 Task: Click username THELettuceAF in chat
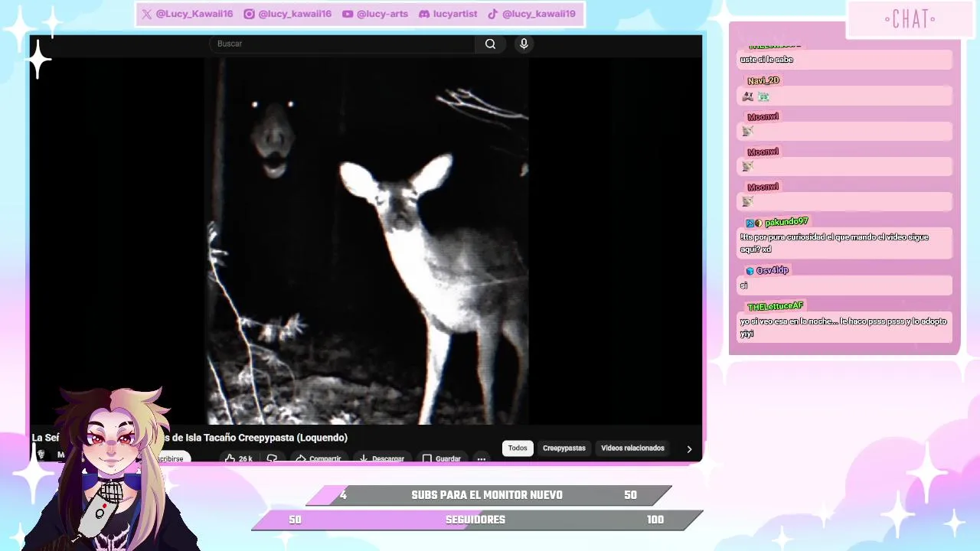[x=776, y=306]
